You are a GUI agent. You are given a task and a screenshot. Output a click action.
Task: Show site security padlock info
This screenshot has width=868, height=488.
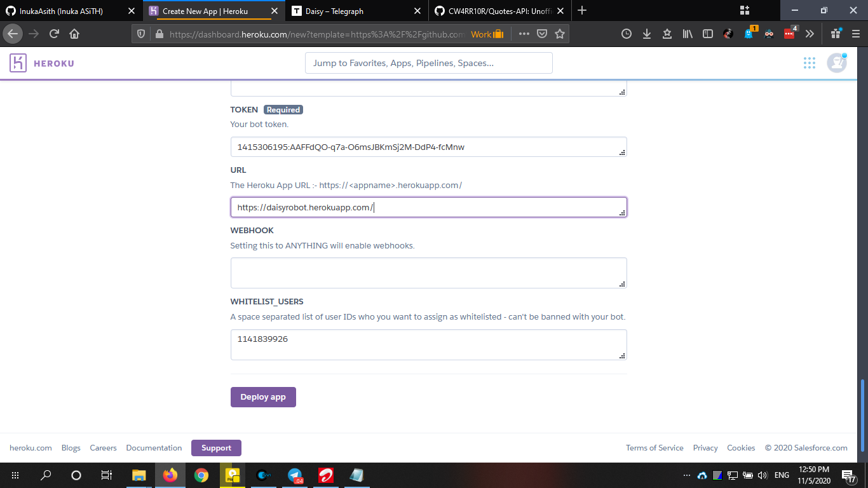159,34
